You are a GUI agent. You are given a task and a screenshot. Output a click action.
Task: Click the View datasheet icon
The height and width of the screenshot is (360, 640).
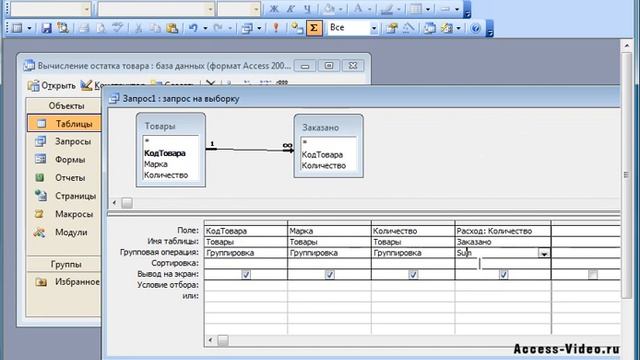tap(17, 28)
